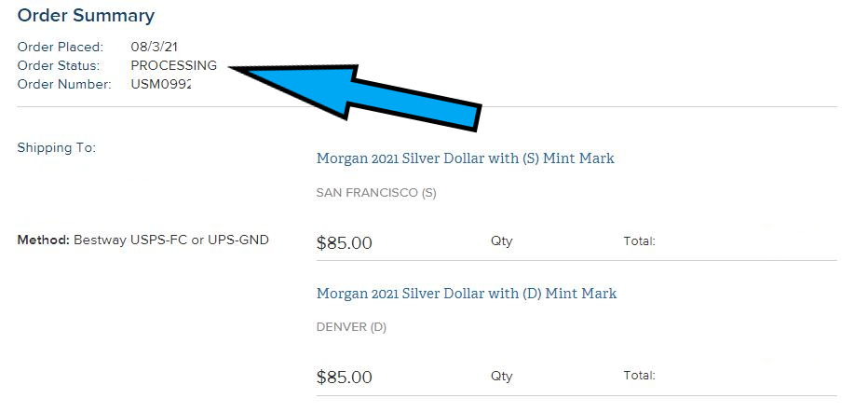Click the Shipping To label
This screenshot has height=412, width=868.
57,148
